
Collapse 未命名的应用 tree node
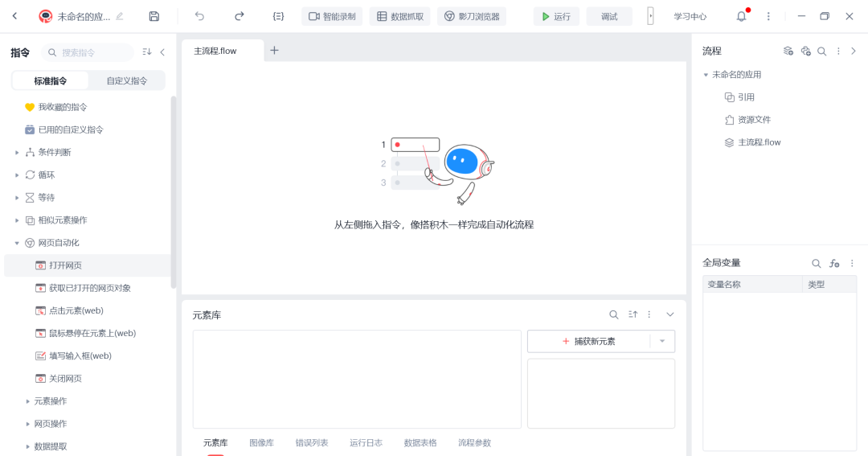tap(706, 75)
